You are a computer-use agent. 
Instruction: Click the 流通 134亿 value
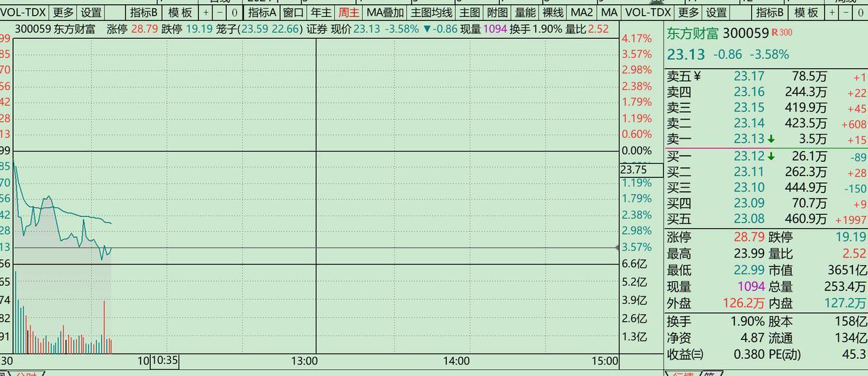click(851, 337)
